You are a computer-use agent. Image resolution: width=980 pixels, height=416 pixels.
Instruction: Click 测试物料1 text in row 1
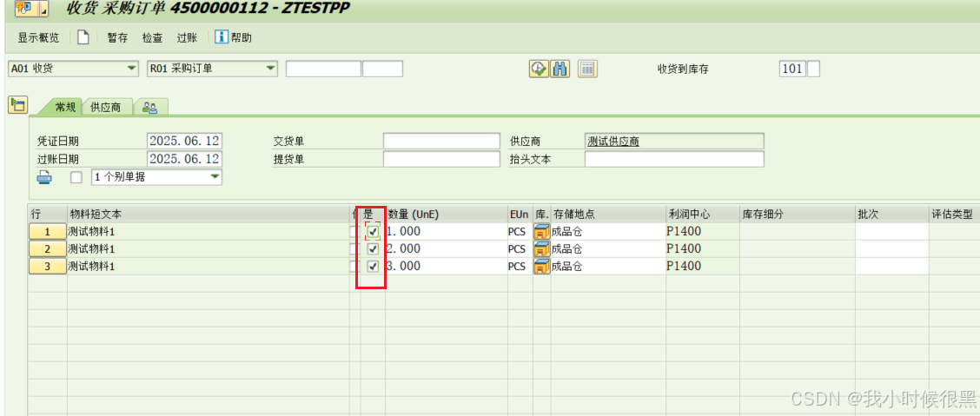click(92, 232)
